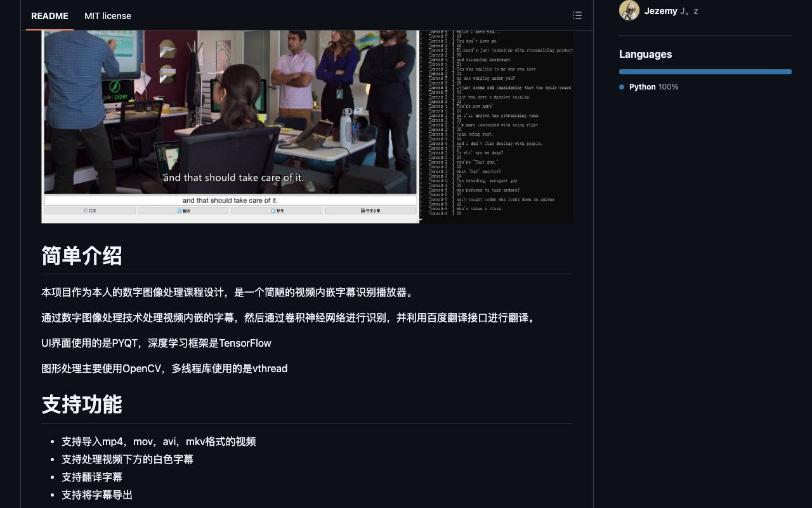Click the bullet 支持导入mp4，mov，avi，mkv格式的视频

coord(159,441)
